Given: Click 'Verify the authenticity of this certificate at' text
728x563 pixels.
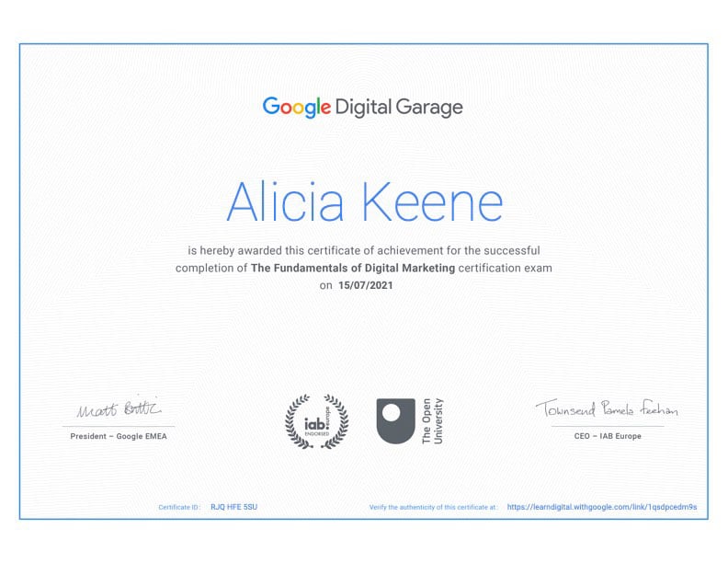Looking at the screenshot, I should click(x=432, y=507).
